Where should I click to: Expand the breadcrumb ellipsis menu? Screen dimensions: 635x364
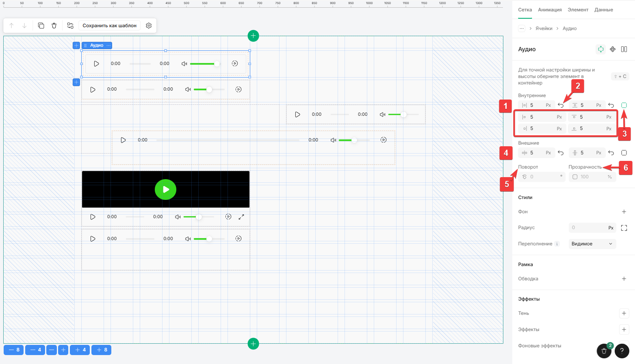(522, 28)
